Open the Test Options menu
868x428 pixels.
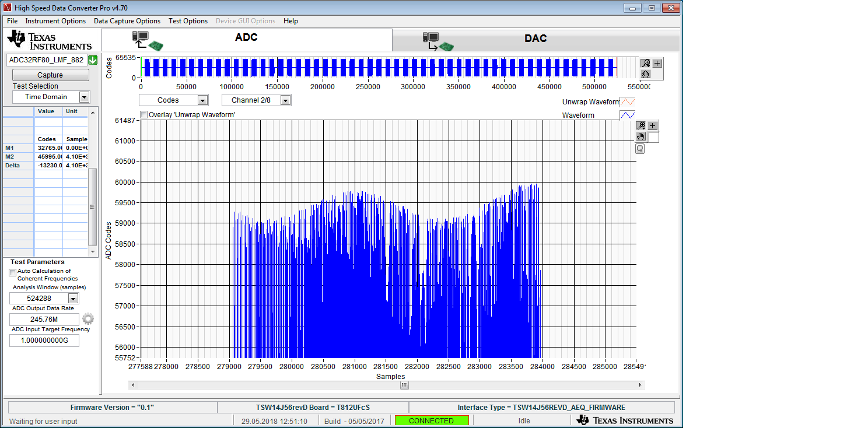(x=188, y=21)
